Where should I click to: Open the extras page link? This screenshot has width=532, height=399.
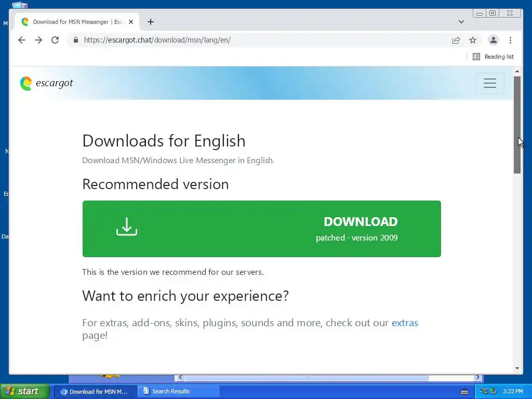coord(405,323)
